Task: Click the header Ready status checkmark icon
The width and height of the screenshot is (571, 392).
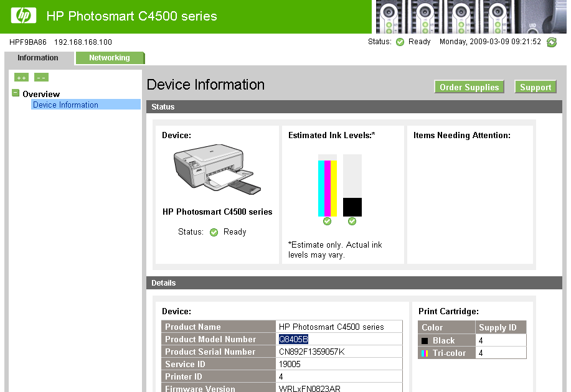Action: pos(400,42)
